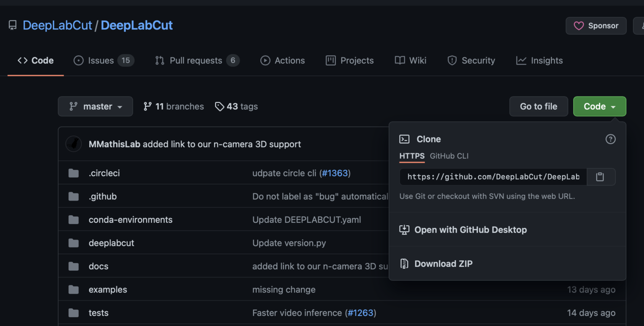The height and width of the screenshot is (326, 644).
Task: Open the green Code dropdown
Action: click(x=599, y=106)
